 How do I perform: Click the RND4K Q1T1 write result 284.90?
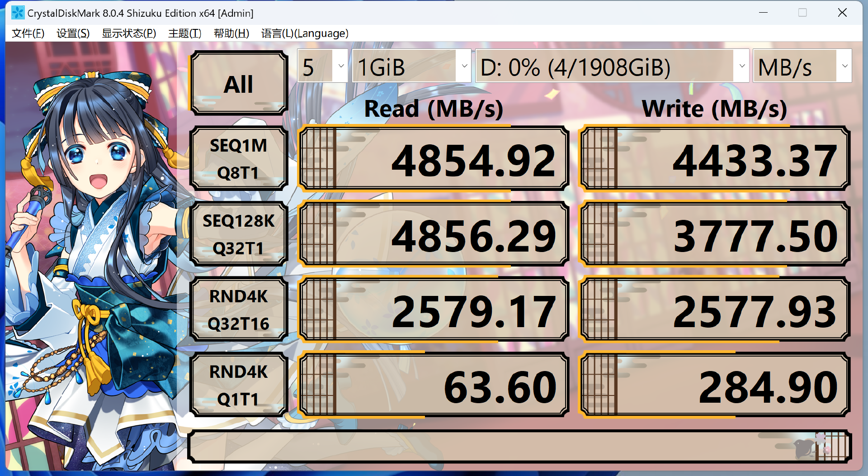pyautogui.click(x=715, y=385)
